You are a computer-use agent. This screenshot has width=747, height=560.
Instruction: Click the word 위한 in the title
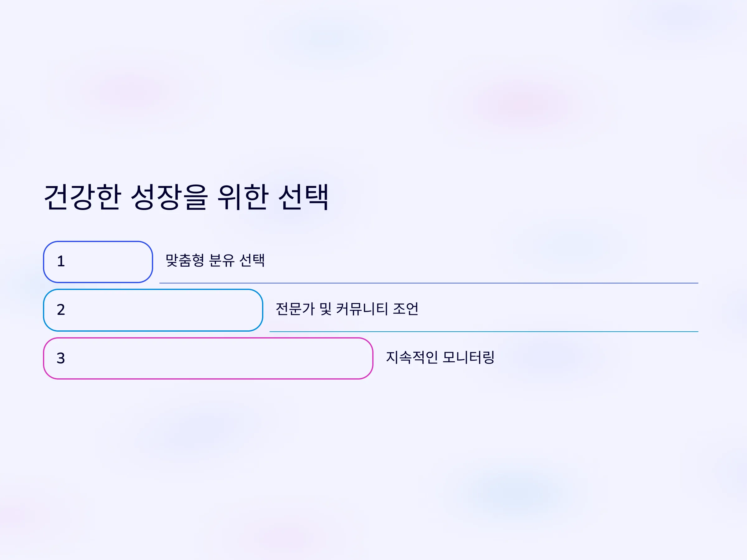pyautogui.click(x=243, y=197)
